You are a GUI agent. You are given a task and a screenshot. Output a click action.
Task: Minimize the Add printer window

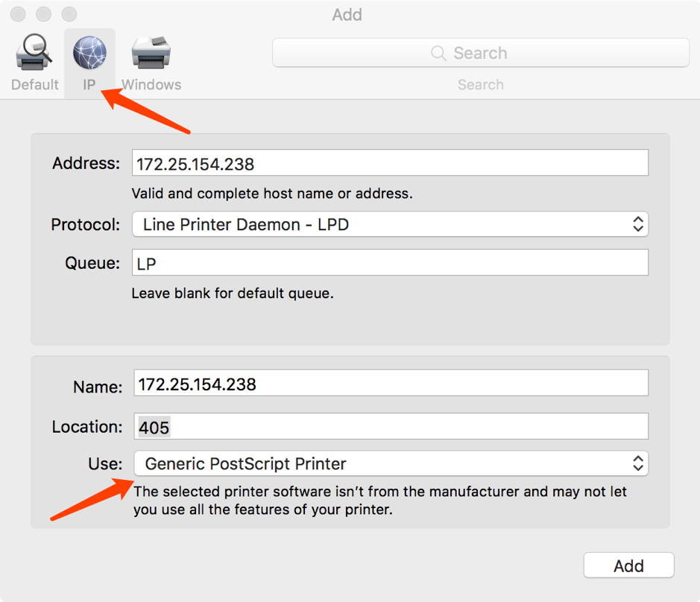43,14
